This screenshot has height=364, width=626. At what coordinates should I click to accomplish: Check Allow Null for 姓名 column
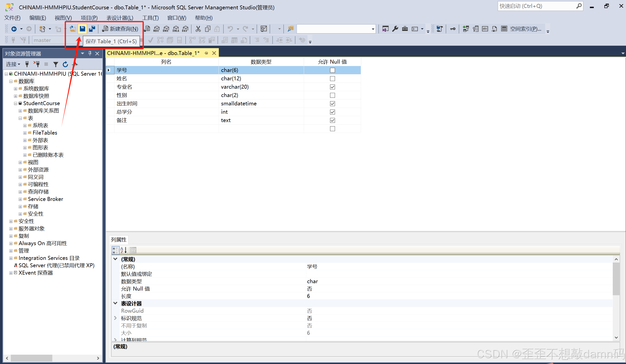click(x=332, y=79)
